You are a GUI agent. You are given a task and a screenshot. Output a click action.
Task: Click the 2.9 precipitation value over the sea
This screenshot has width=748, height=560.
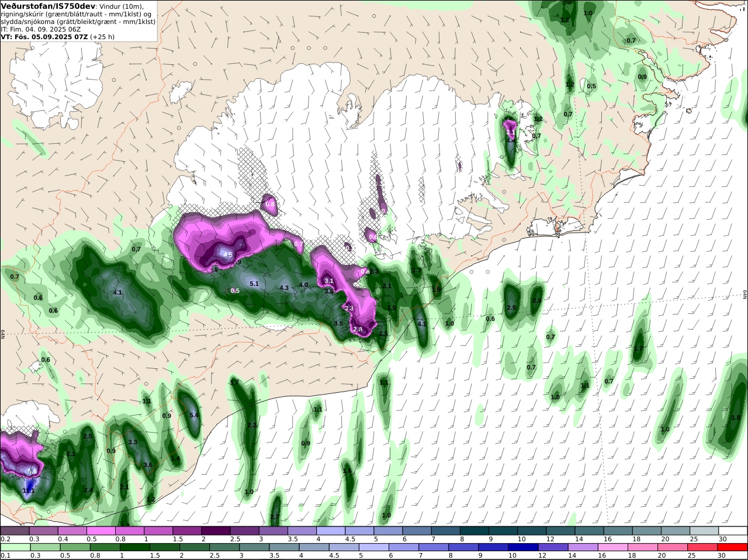pyautogui.click(x=511, y=307)
